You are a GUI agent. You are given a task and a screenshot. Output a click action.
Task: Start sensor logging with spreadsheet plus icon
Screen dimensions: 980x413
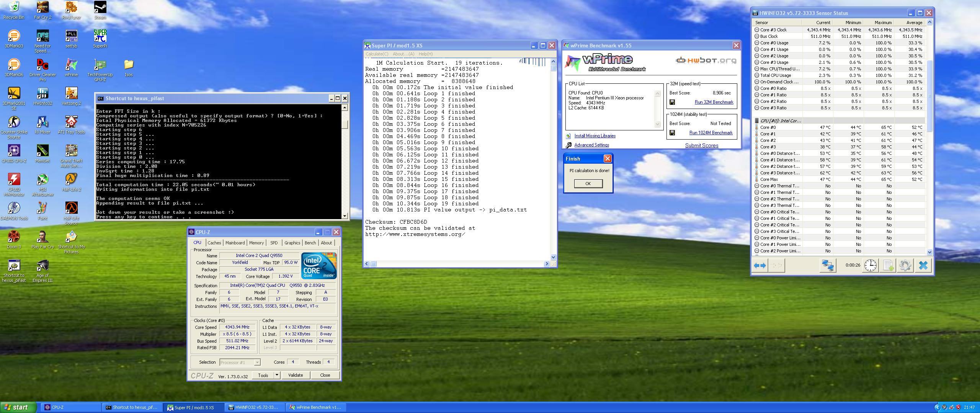coord(888,265)
